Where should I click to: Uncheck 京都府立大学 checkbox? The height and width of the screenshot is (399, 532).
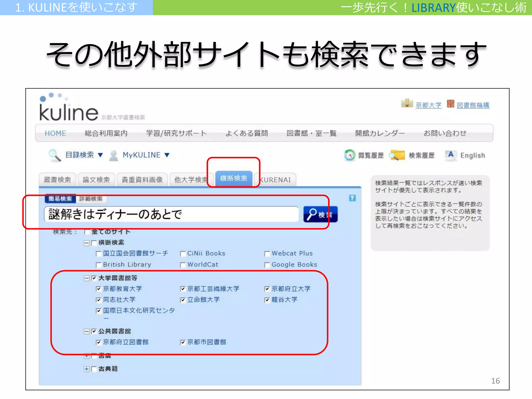tap(267, 289)
